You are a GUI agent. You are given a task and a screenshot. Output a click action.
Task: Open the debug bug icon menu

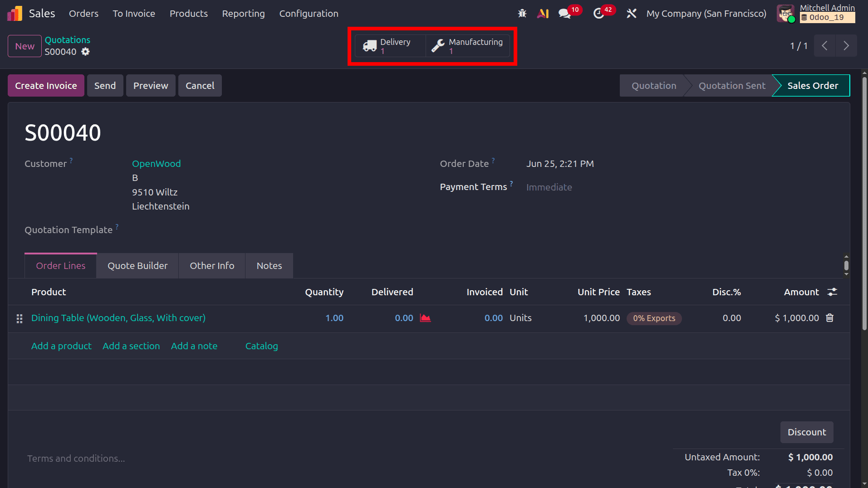pyautogui.click(x=522, y=14)
